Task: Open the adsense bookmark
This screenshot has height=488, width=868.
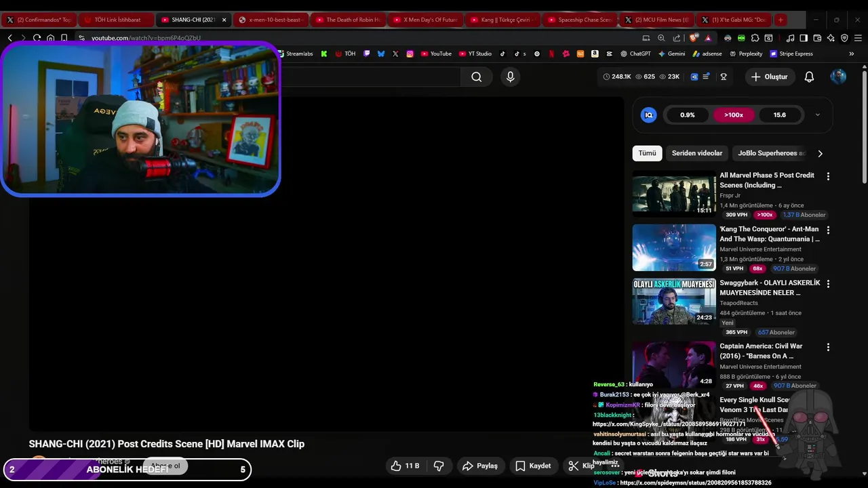Action: point(707,54)
